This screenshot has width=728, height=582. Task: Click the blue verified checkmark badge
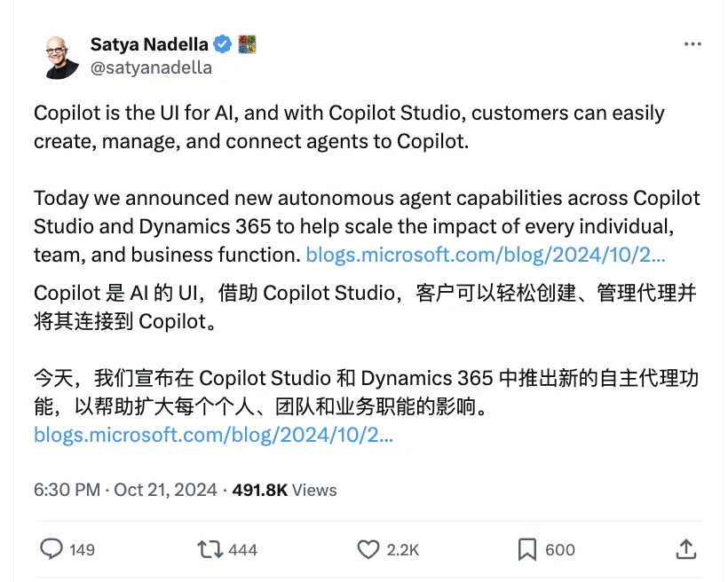225,44
